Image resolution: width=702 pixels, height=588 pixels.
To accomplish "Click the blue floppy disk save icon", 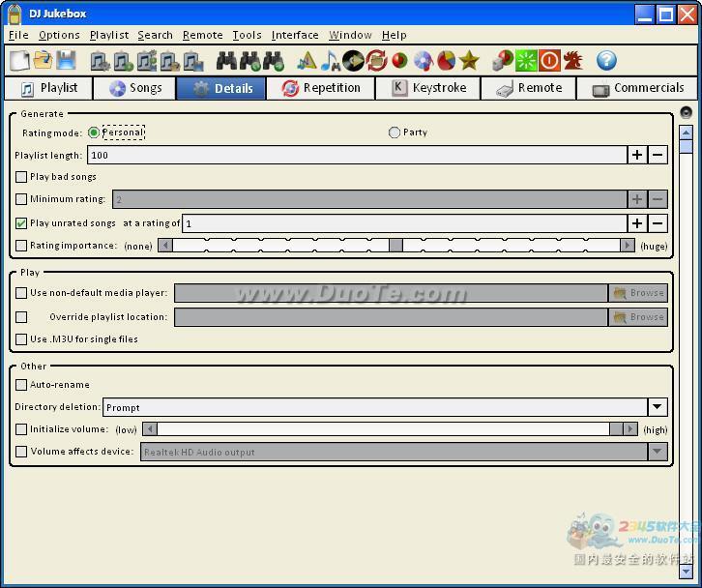I will point(66,61).
